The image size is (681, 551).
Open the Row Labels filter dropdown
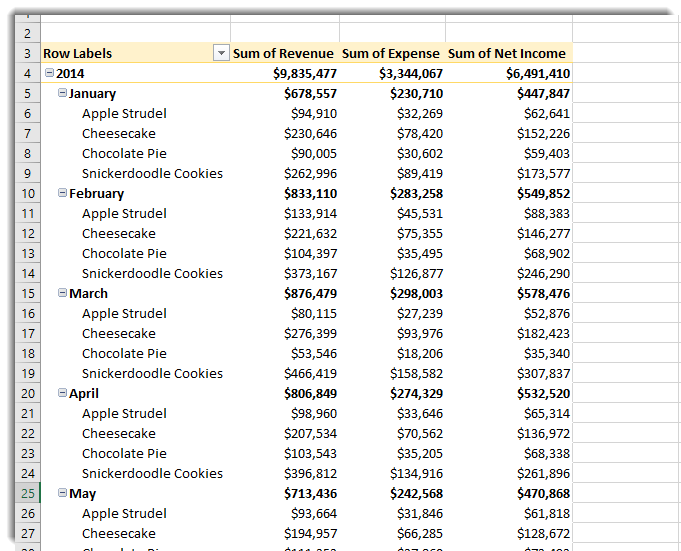click(221, 53)
